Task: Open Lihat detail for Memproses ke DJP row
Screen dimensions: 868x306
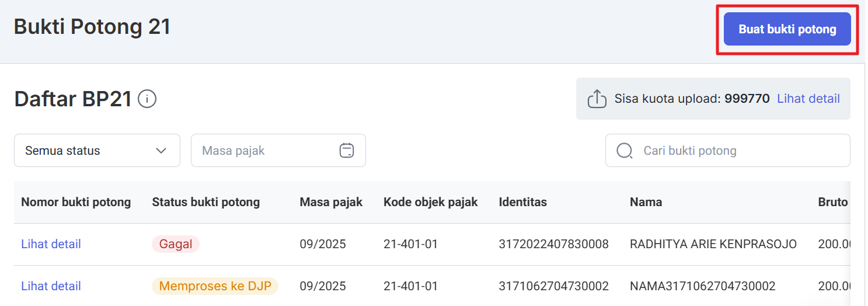Action: pyautogui.click(x=51, y=286)
